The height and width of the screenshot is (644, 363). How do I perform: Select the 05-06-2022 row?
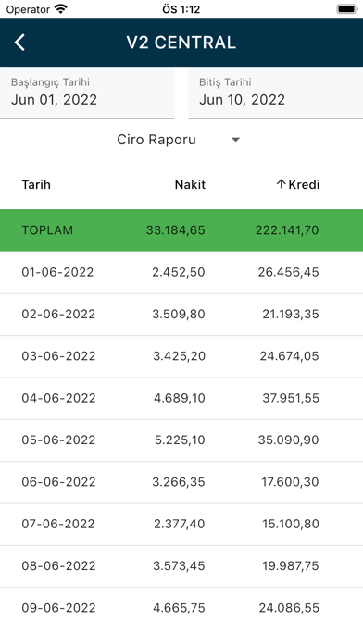181,440
